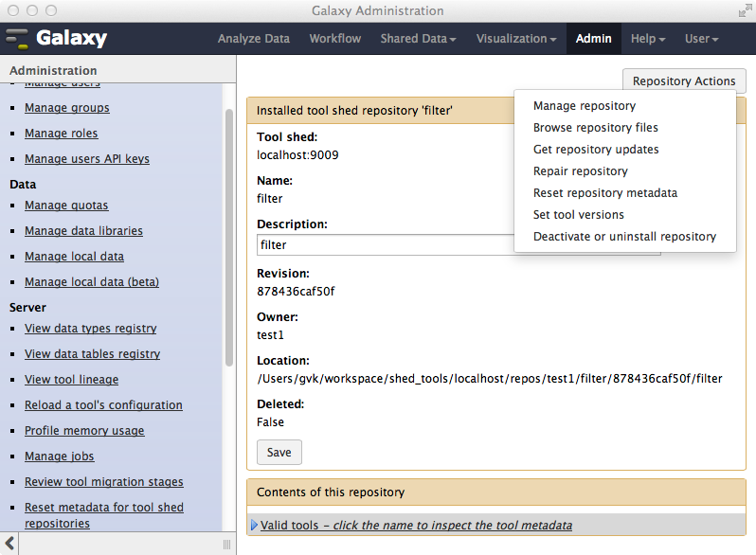Open Manage data libraries link
Viewport: 756px width, 555px height.
pyautogui.click(x=84, y=231)
